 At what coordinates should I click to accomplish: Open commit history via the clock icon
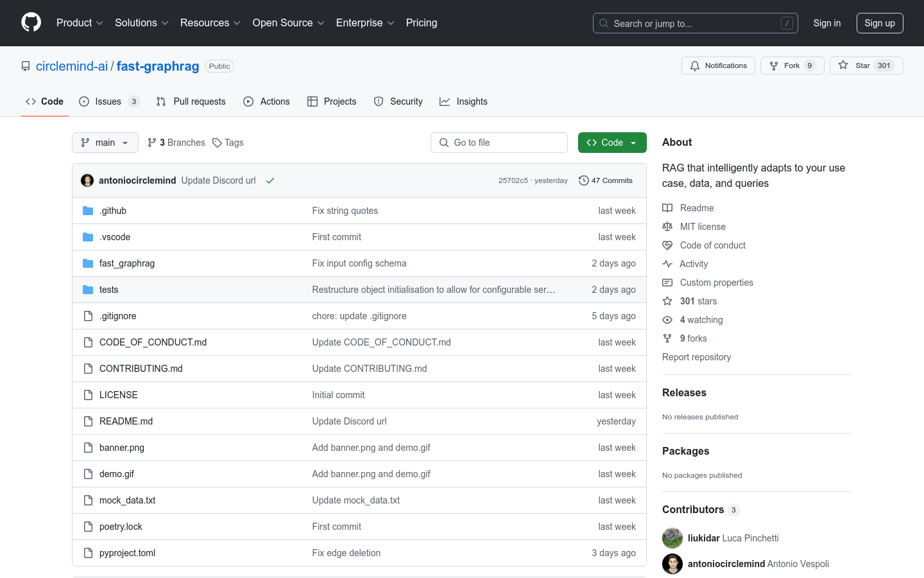583,180
